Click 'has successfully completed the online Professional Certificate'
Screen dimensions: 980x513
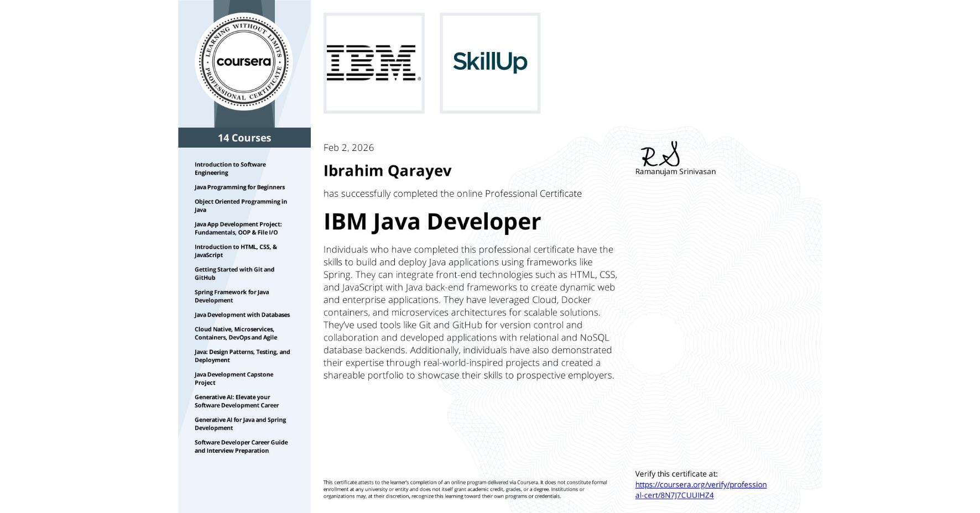pyautogui.click(x=452, y=193)
